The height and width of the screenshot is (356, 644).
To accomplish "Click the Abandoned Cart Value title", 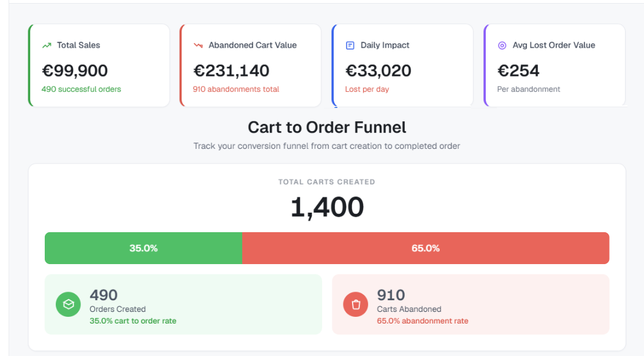I will click(253, 45).
